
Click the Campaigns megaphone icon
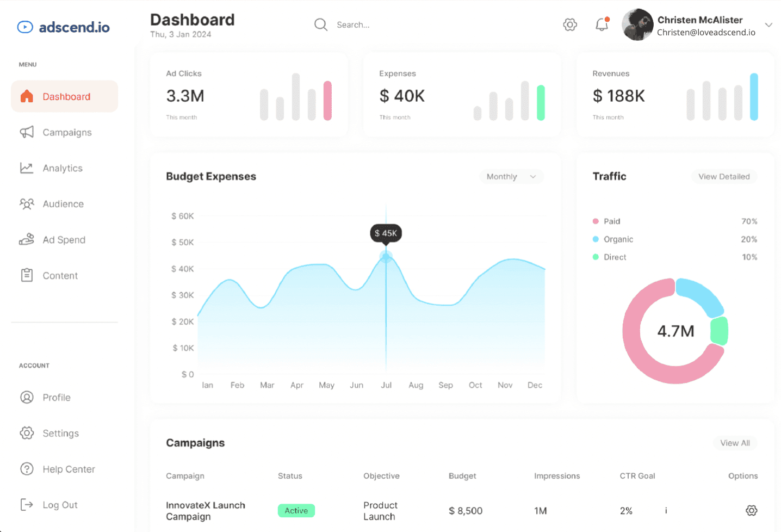[27, 132]
